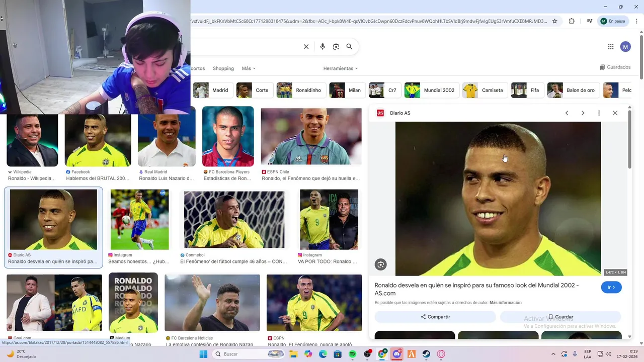Open Guardados saved items
The image size is (644, 362).
(615, 67)
